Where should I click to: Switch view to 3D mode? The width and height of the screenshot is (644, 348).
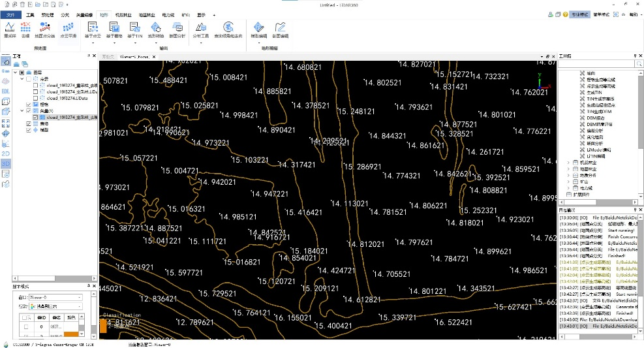6,163
